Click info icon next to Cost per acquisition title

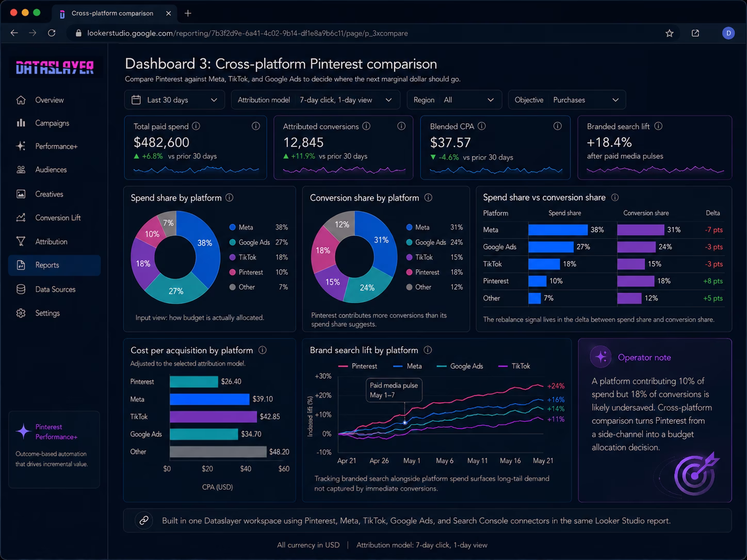(x=262, y=350)
